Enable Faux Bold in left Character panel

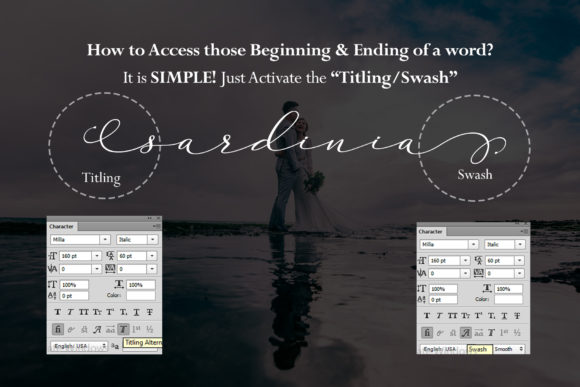58,312
